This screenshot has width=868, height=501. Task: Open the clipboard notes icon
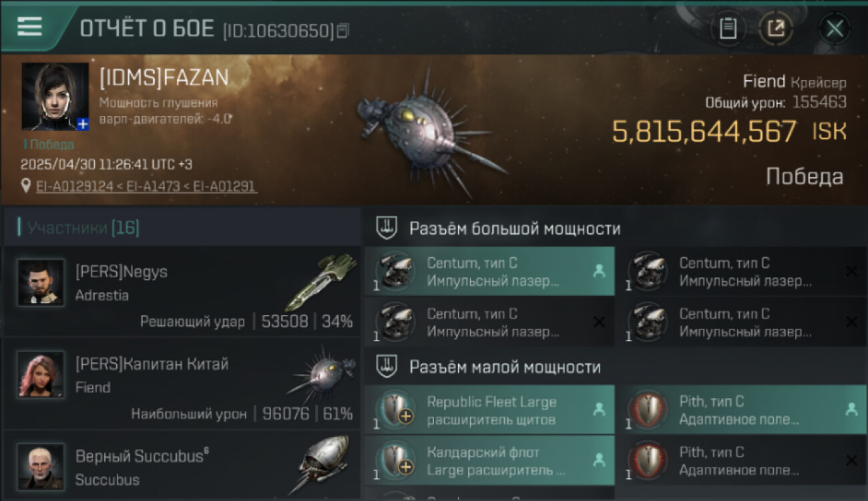[x=728, y=29]
